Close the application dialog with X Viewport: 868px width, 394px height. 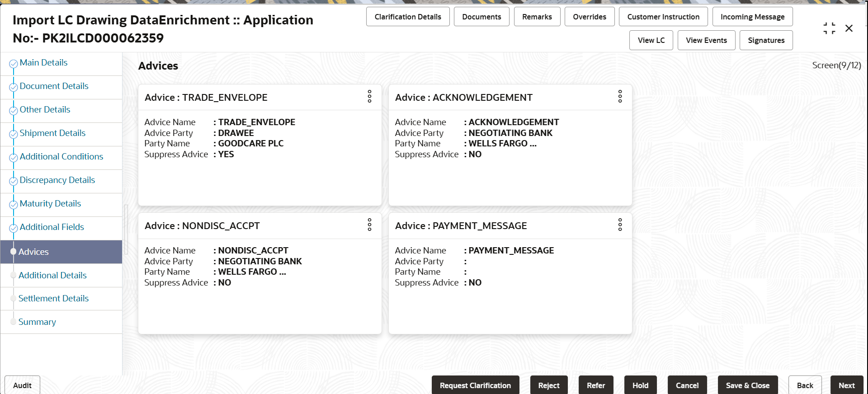[849, 28]
